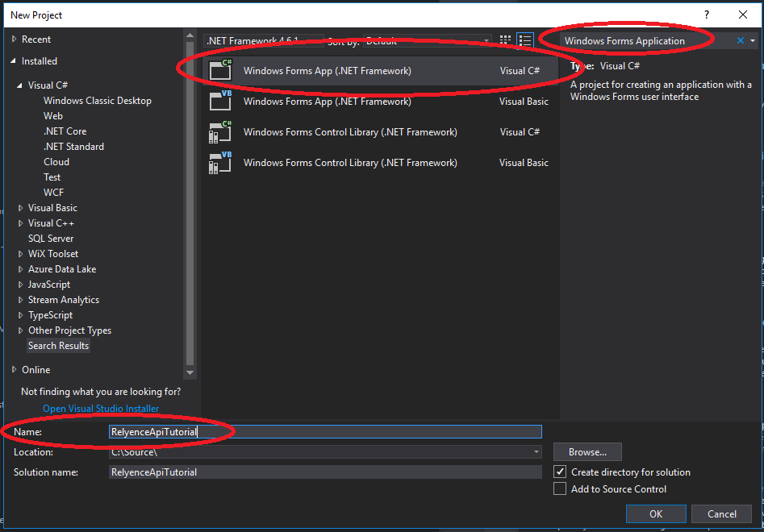Select the Visual Basic Windows Forms App icon
Viewport: 764px width, 532px height.
pyautogui.click(x=220, y=101)
